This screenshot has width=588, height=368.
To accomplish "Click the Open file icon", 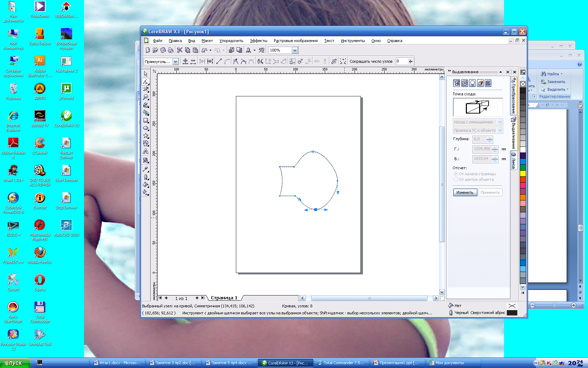I will 155,50.
